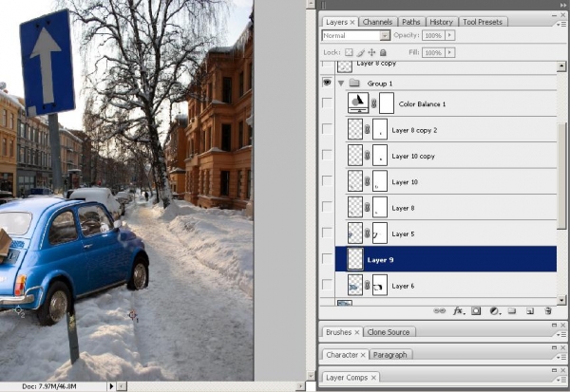Click the Opacity value field

[433, 35]
